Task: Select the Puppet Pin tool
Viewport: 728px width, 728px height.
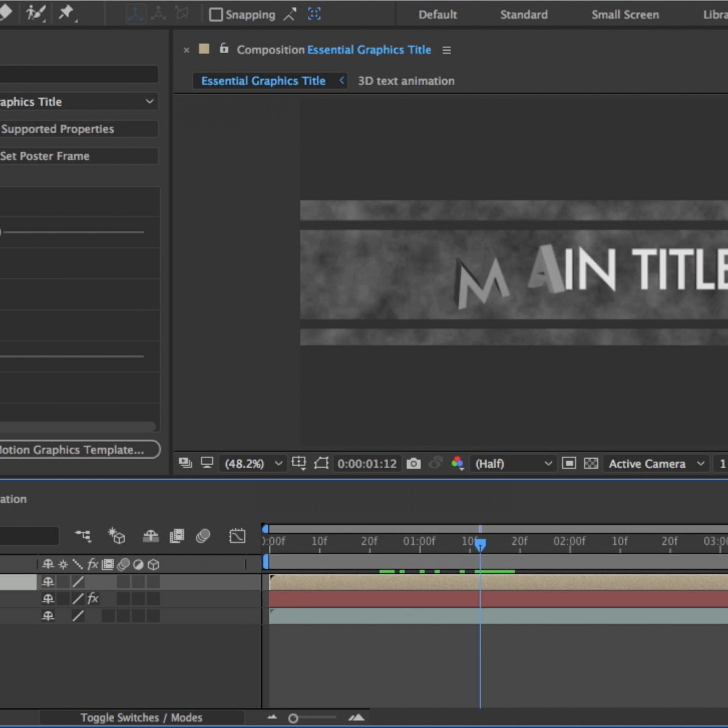Action: click(x=66, y=13)
